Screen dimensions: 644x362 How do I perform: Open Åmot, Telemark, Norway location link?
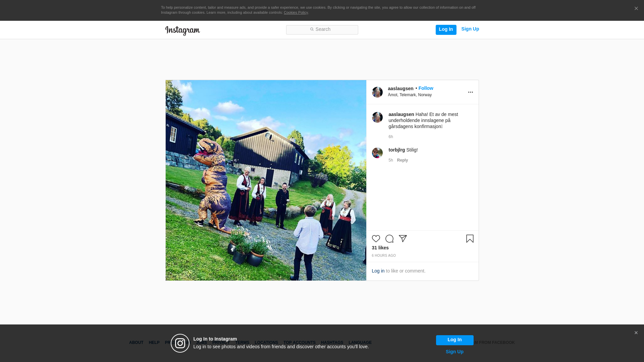click(x=410, y=95)
